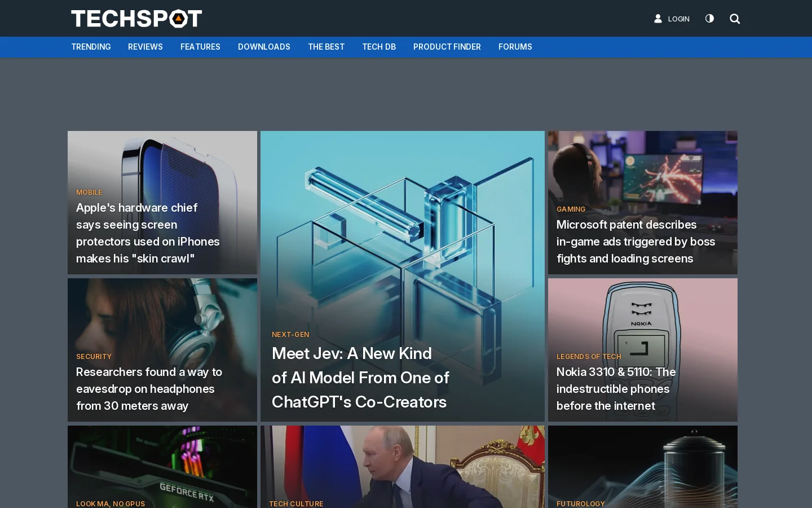The height and width of the screenshot is (508, 812).
Task: Open the MOBILE category label
Action: coord(89,192)
